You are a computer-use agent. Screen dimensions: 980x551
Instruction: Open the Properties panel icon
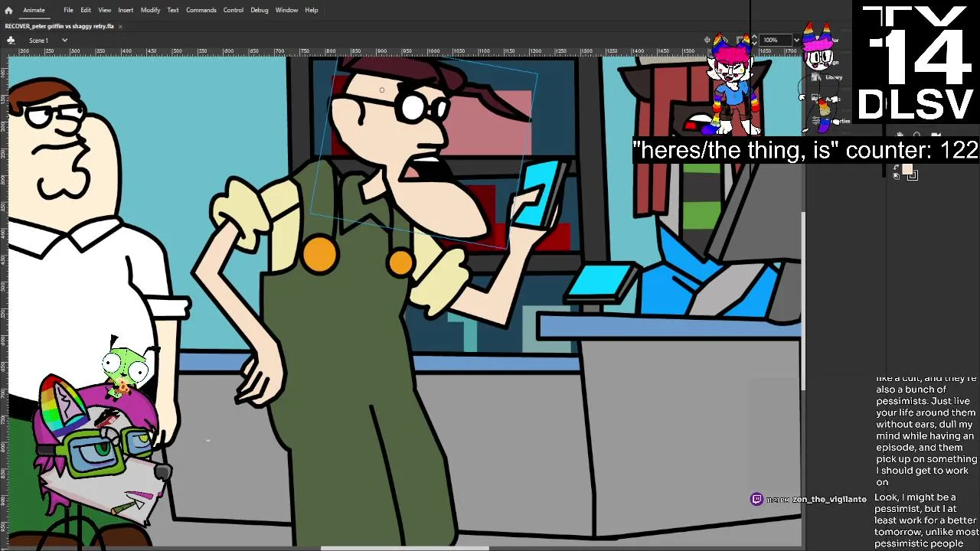pos(816,121)
